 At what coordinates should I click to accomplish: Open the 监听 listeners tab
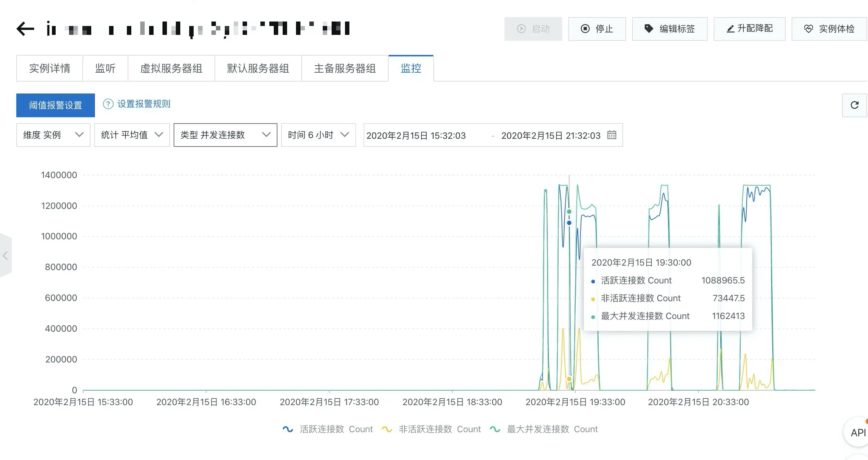(x=105, y=68)
